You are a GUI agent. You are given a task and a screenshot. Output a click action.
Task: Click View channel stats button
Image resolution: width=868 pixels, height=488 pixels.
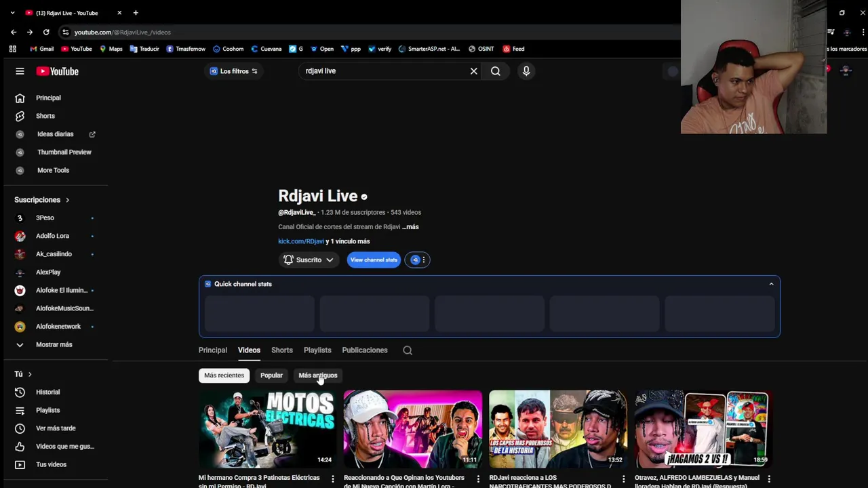[x=374, y=260]
